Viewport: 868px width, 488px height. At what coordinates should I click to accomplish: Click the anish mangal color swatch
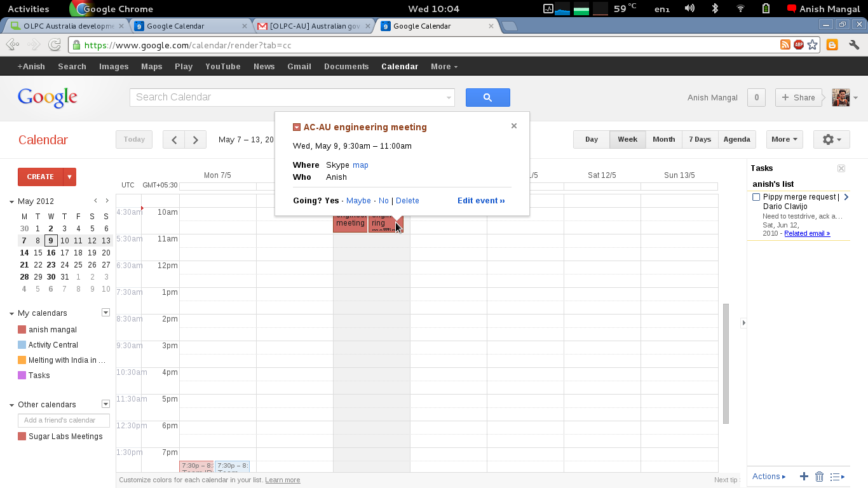coord(22,330)
